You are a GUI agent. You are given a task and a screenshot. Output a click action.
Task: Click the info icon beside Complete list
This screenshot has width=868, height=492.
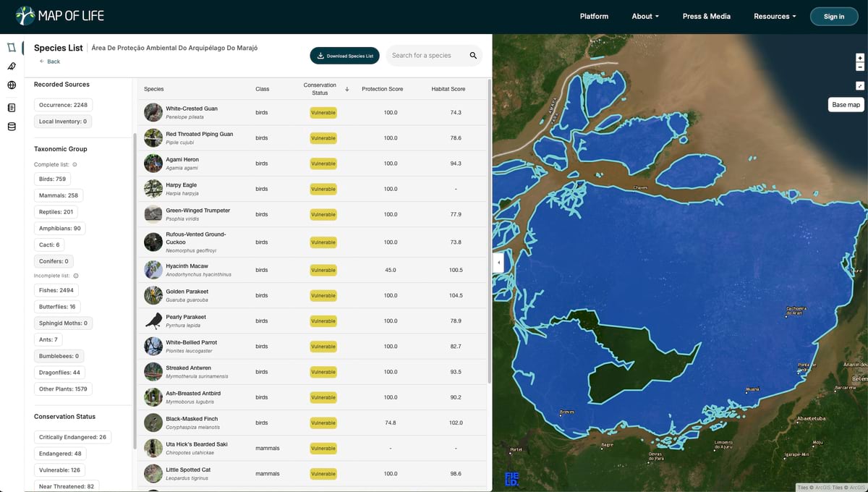coord(75,165)
